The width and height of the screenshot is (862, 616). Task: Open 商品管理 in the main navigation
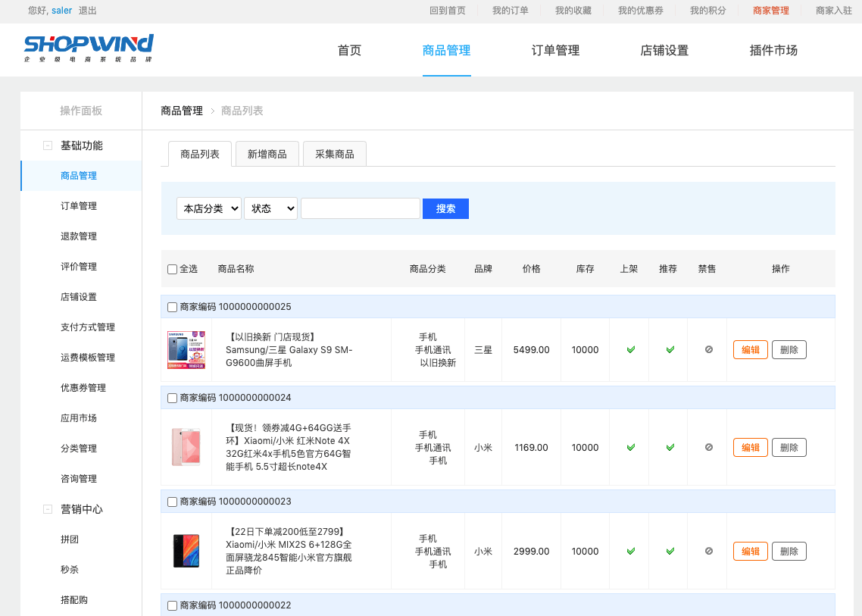pyautogui.click(x=446, y=51)
